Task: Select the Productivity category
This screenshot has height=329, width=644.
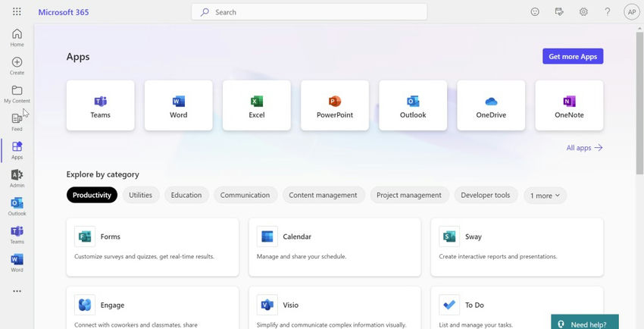Action: click(92, 195)
